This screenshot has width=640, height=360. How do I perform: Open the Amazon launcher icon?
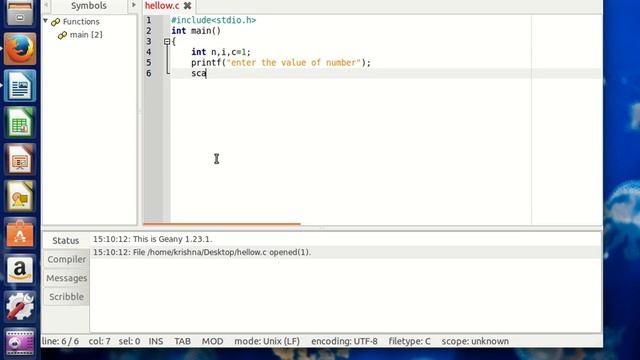coord(20,269)
